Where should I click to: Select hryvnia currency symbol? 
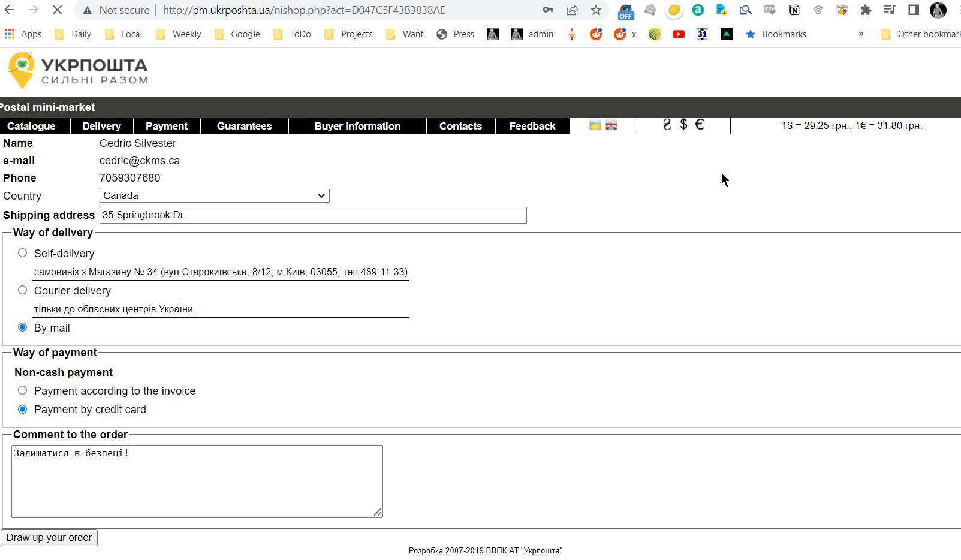point(667,125)
